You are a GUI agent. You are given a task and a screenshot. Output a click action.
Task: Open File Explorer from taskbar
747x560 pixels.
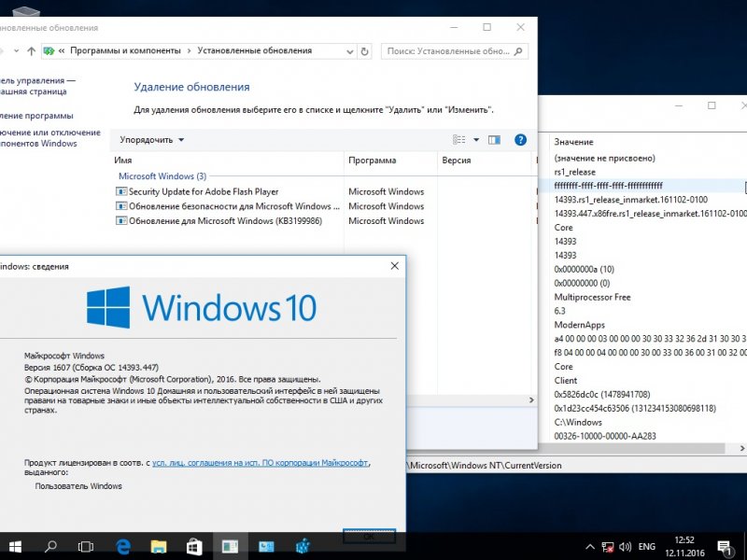click(159, 546)
